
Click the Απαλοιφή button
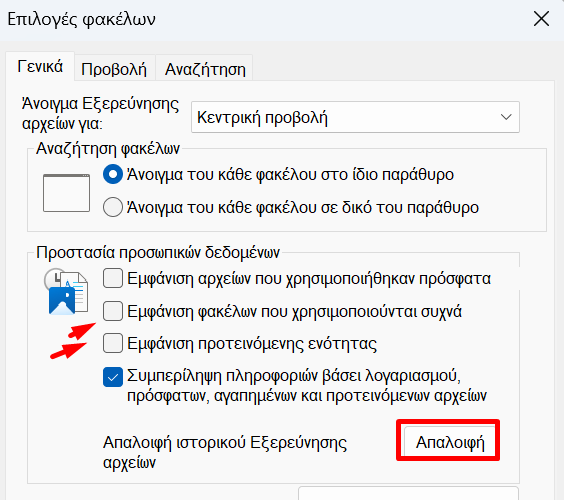click(450, 442)
